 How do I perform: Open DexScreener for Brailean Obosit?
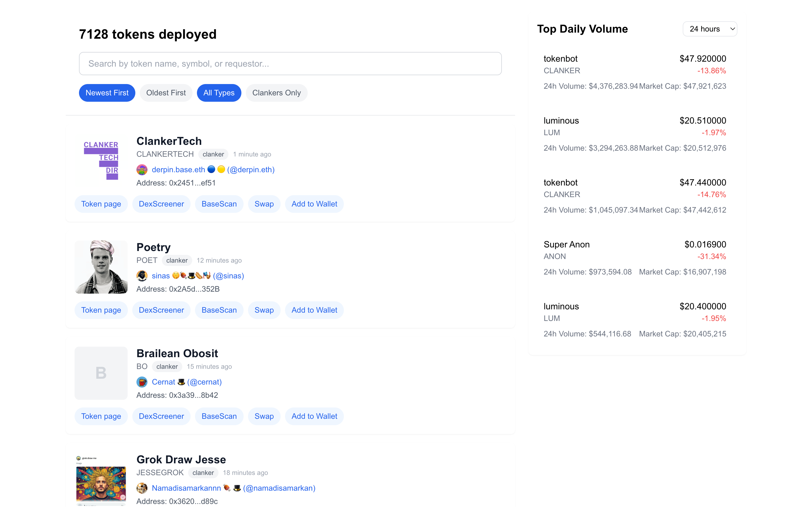coord(161,416)
